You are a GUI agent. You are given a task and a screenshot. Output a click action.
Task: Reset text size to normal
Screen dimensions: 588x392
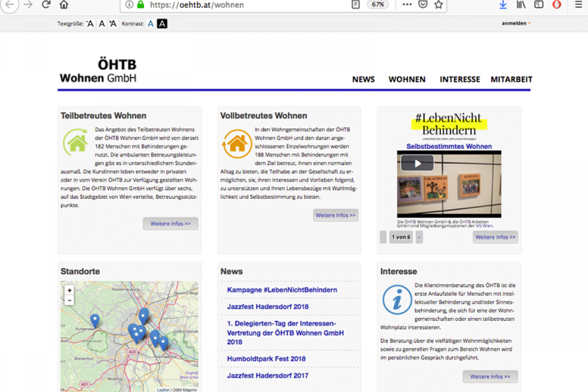coord(102,24)
